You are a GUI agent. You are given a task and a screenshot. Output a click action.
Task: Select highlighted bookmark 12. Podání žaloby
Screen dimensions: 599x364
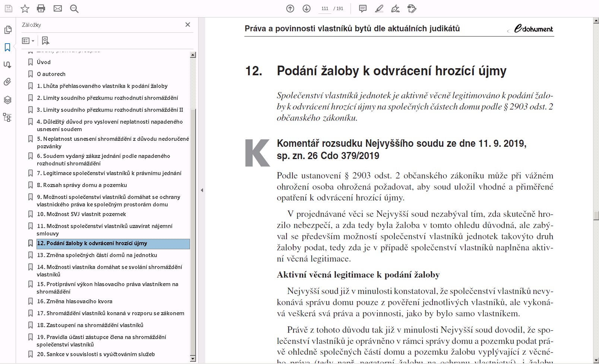tap(113, 244)
